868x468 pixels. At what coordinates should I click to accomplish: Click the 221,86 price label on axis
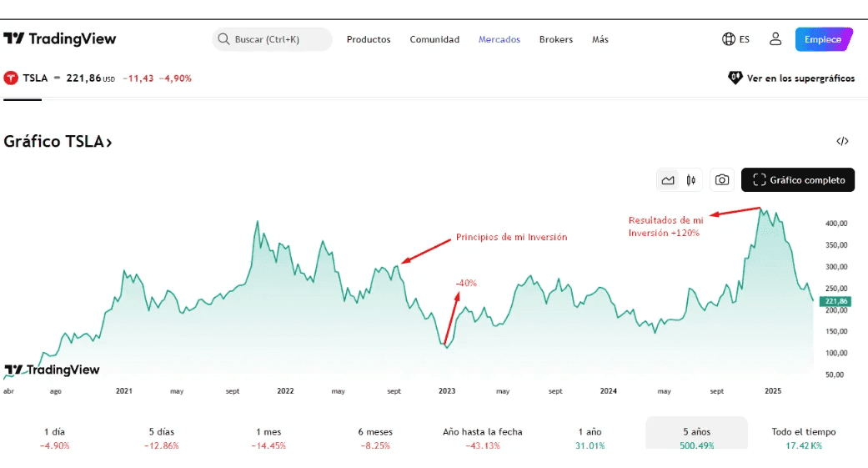coord(835,301)
